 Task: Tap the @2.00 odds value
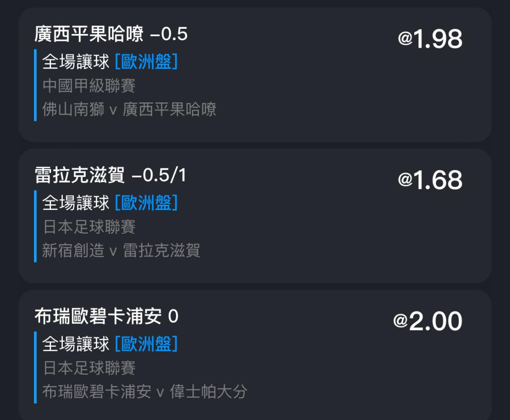point(427,322)
